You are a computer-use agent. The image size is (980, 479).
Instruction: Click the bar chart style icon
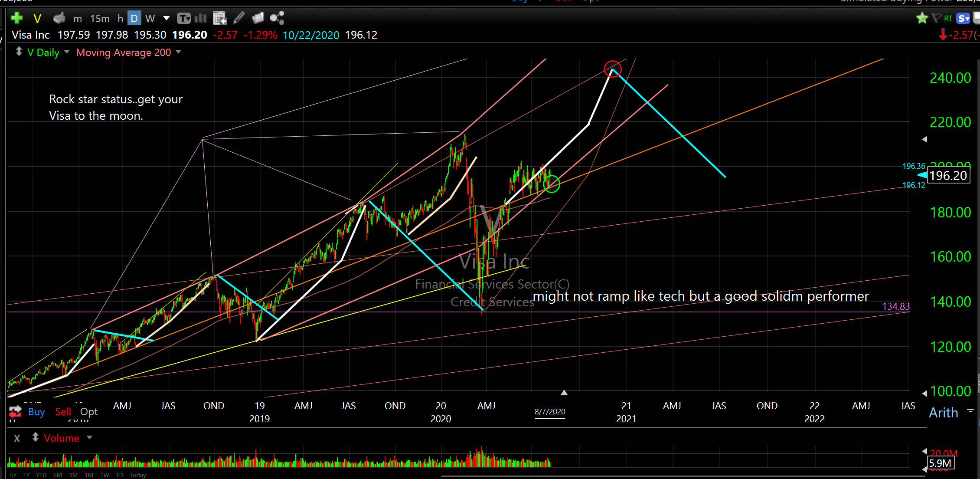(201, 18)
